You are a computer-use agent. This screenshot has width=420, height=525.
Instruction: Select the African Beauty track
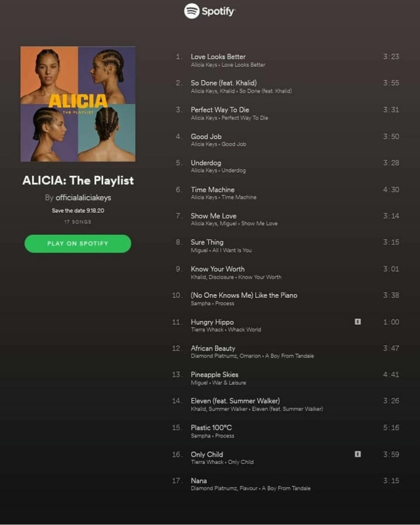click(213, 348)
